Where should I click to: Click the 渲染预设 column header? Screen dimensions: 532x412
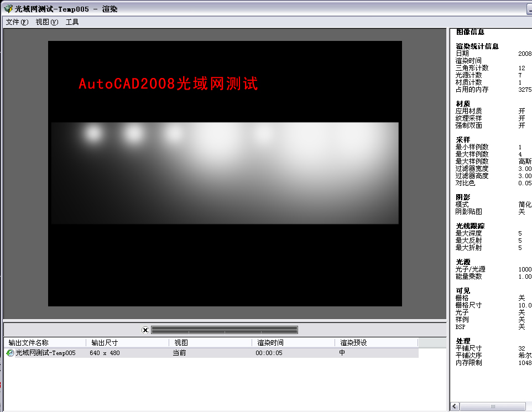(x=354, y=342)
